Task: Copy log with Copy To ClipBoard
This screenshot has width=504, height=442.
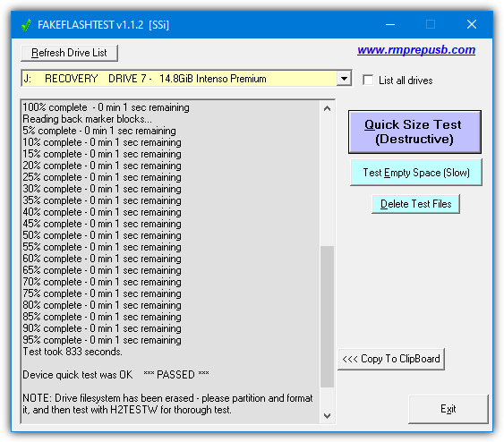Action: click(391, 359)
